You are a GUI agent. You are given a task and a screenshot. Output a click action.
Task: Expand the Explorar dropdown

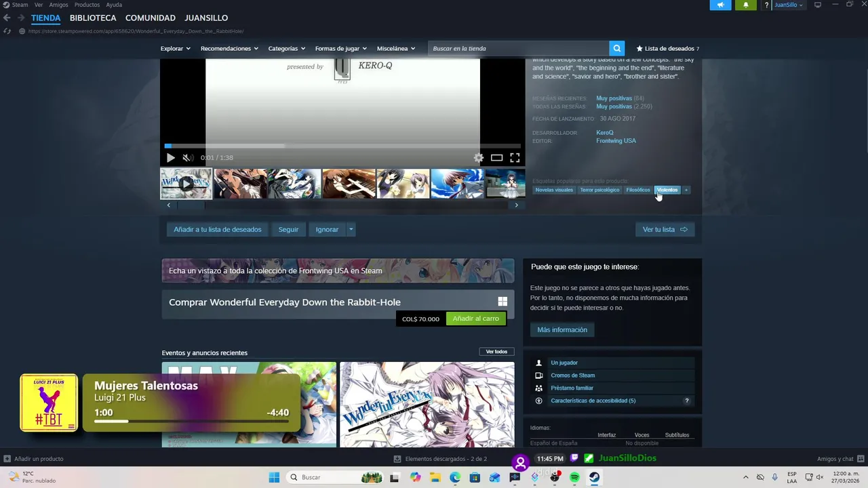pyautogui.click(x=176, y=48)
